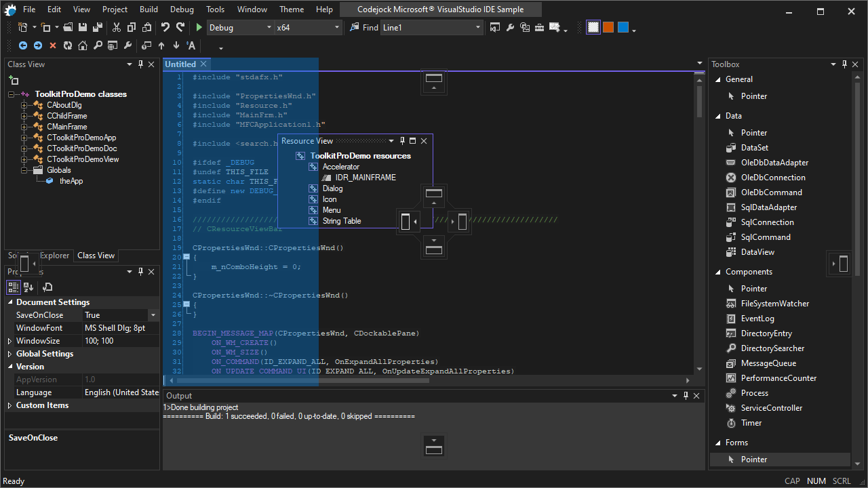Open the SaveOnClose value dropdown
This screenshot has width=868, height=488.
(153, 315)
